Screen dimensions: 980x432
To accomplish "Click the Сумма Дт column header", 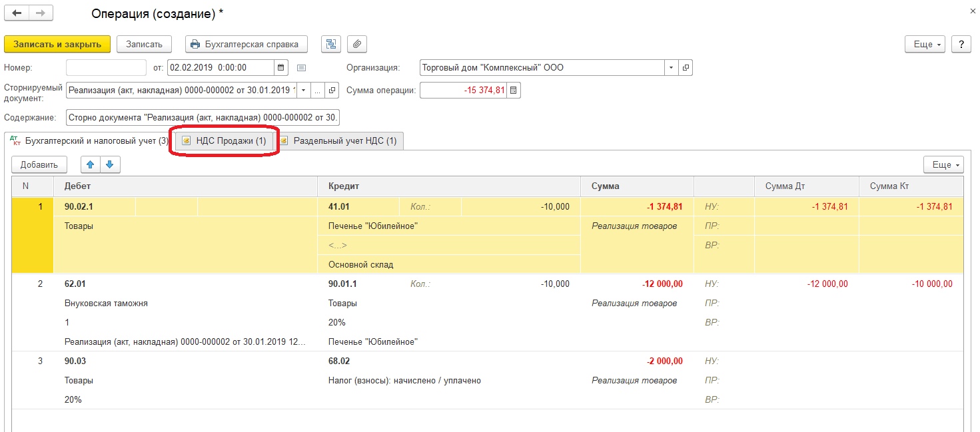I will pyautogui.click(x=806, y=186).
